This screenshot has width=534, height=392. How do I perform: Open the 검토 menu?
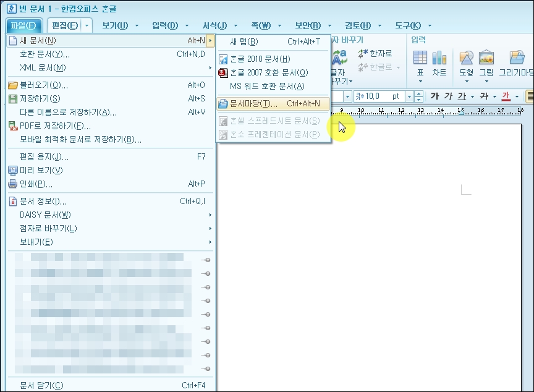click(x=358, y=25)
